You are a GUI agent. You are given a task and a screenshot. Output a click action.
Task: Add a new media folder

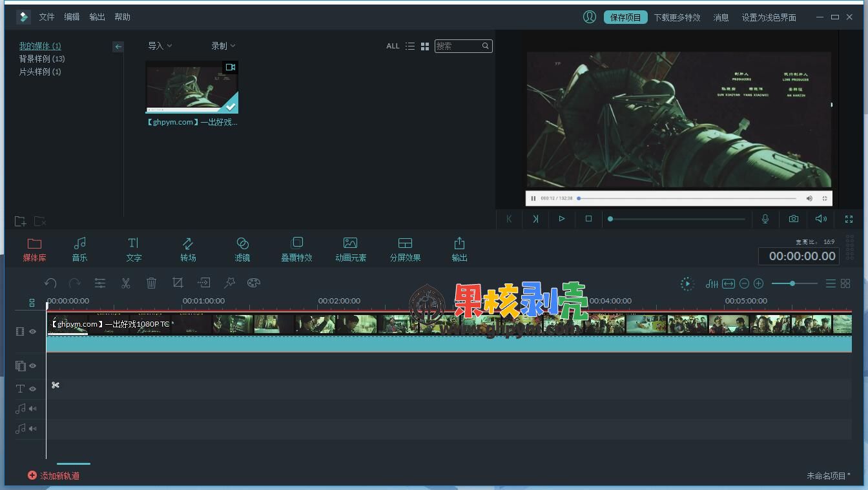tap(20, 221)
